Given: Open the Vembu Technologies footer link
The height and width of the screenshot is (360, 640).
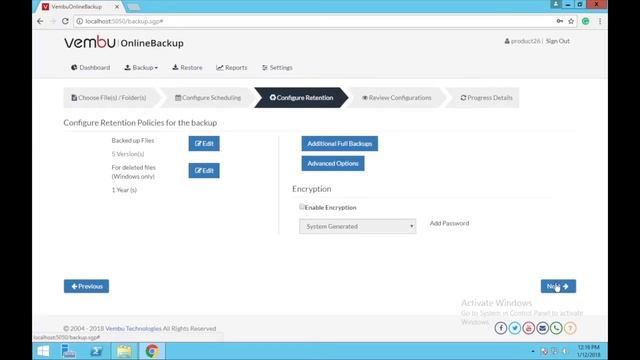Looking at the screenshot, I should pos(133,329).
